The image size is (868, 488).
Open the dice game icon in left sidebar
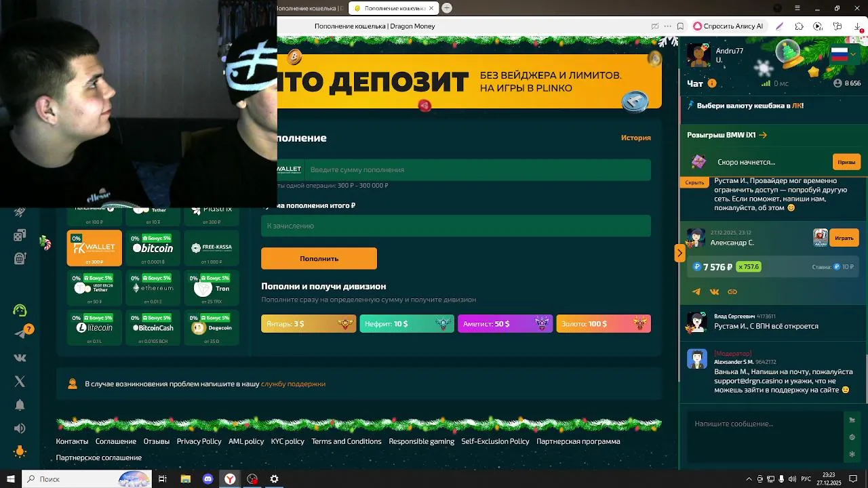[x=20, y=235]
